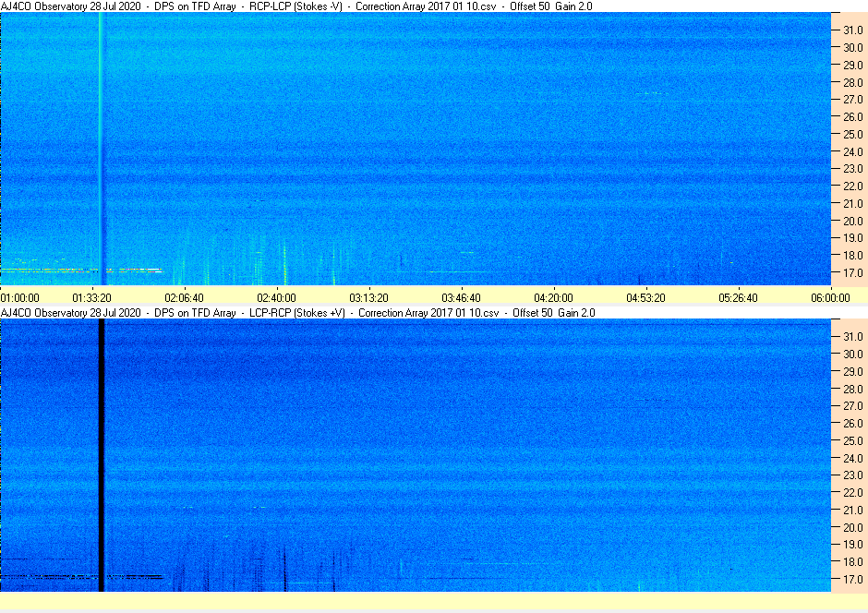Screen dimensions: 868x613
Task: Click the 22.0 frequency label on upper chart
Action: [853, 186]
